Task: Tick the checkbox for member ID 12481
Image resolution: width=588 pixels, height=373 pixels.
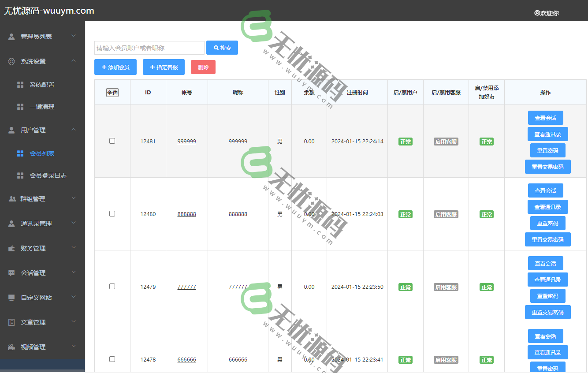Action: coord(112,141)
